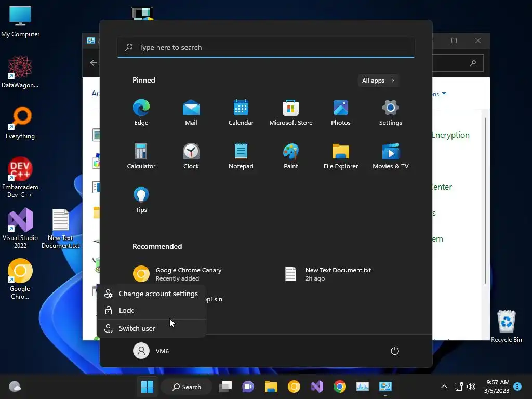Click search icon in Control Panel window

pyautogui.click(x=473, y=63)
